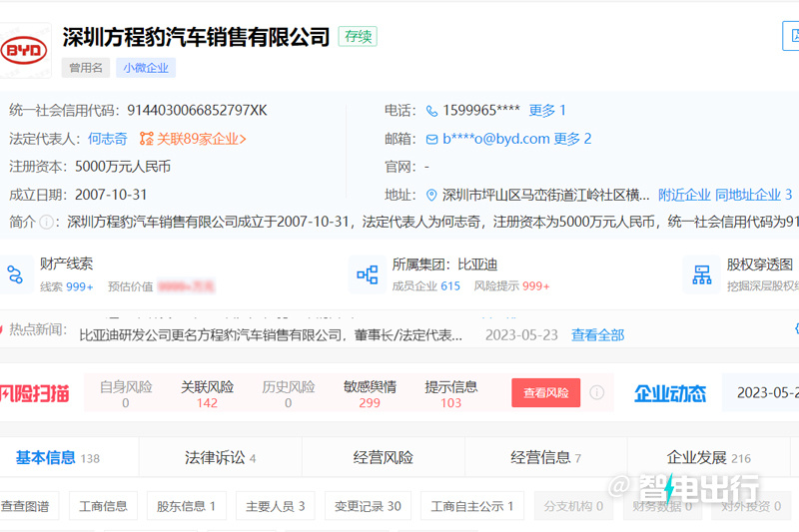Click the 小微企业 tag
The height and width of the screenshot is (532, 799).
[146, 68]
